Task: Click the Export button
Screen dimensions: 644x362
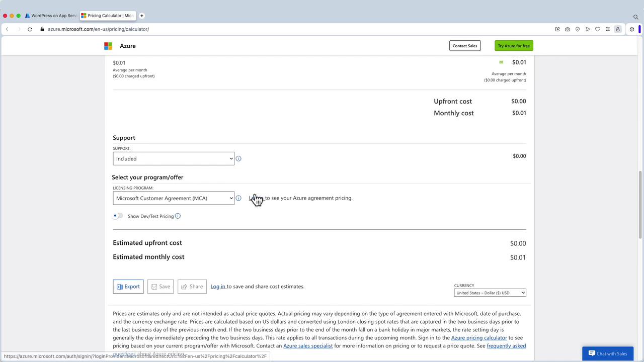Action: tap(128, 287)
